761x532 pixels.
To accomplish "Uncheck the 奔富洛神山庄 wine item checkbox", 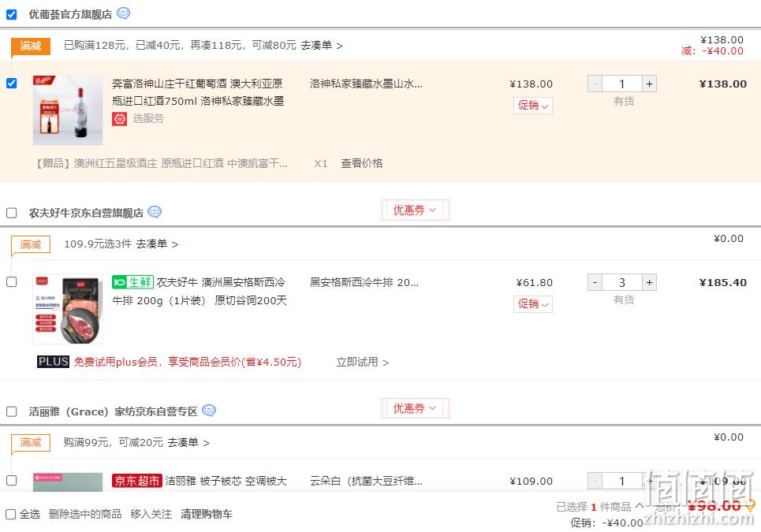I will (12, 84).
